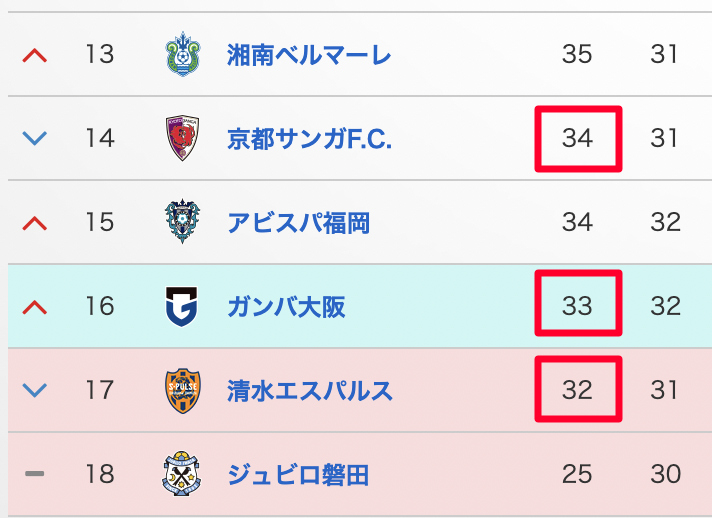Image resolution: width=712 pixels, height=518 pixels.
Task: Click the gray dash beside rank 18
Action: click(35, 474)
